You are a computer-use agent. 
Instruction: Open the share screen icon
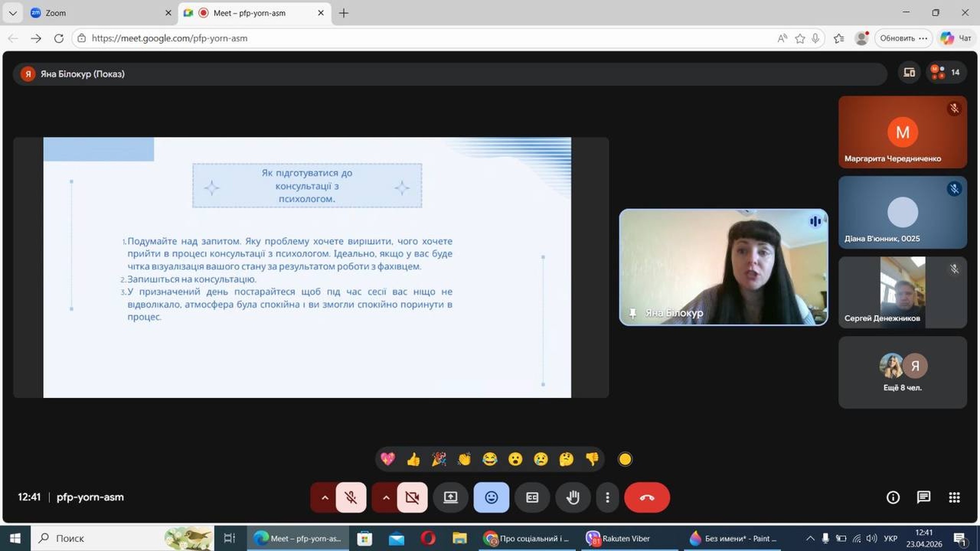click(x=450, y=497)
